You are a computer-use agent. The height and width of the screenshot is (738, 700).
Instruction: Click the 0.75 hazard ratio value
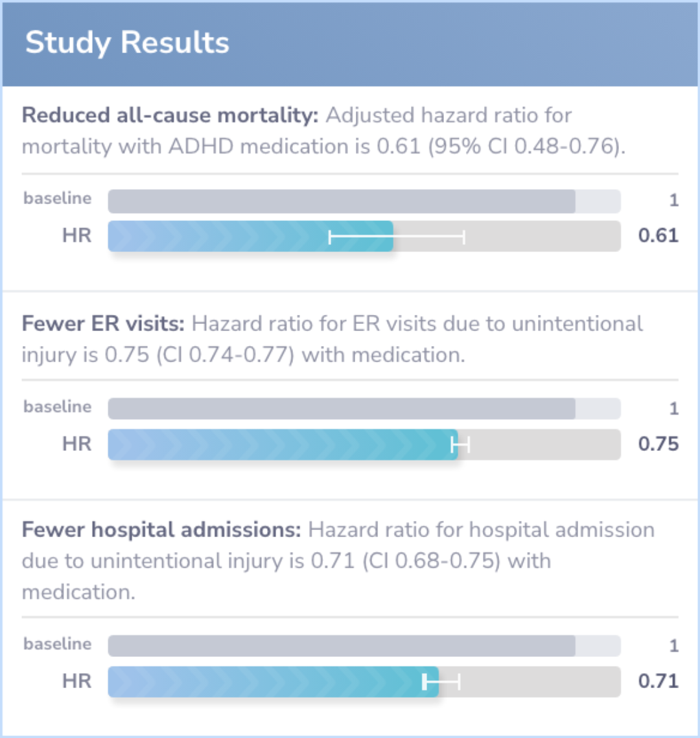click(658, 444)
